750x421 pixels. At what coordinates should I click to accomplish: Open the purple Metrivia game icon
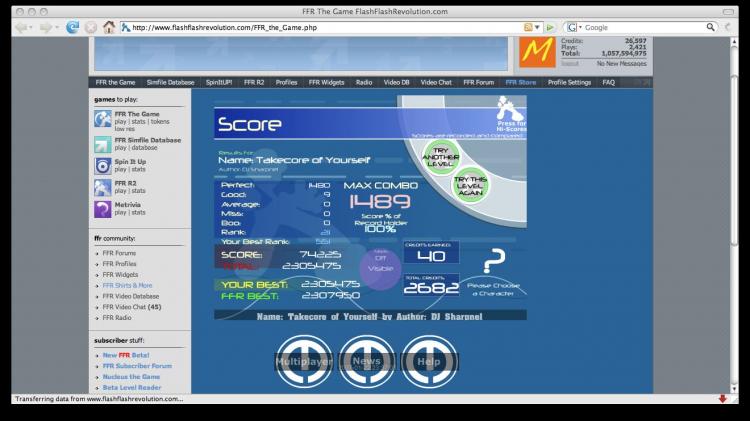103,209
